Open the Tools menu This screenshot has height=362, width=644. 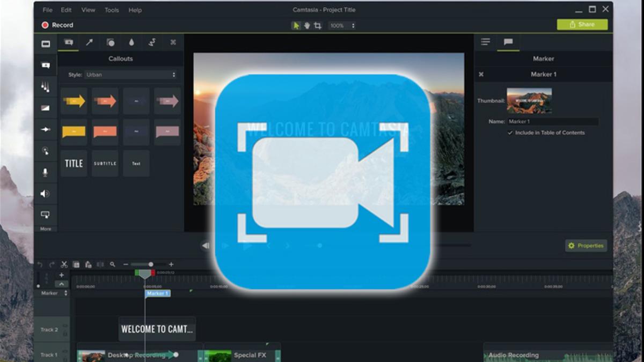pos(112,10)
